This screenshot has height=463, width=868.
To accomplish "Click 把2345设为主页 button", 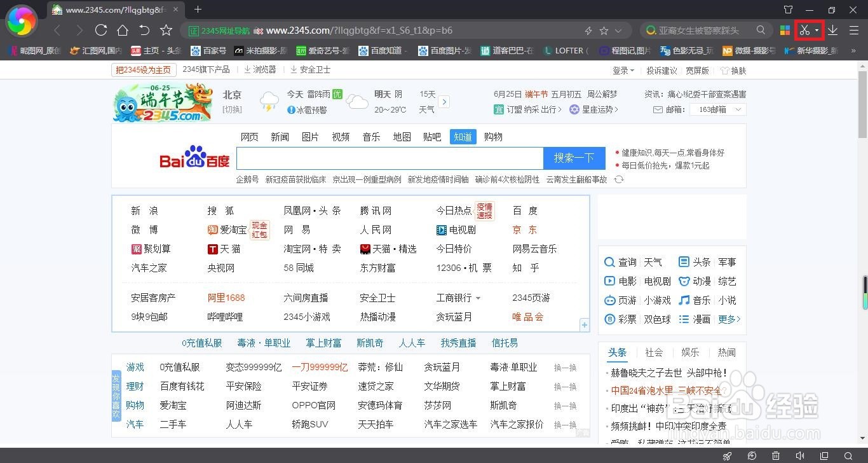I will 143,70.
